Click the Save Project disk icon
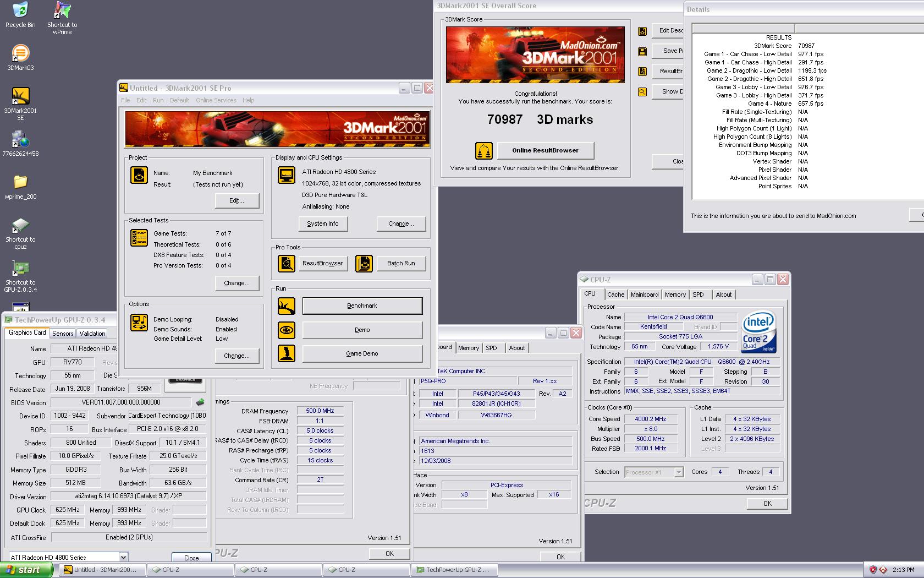This screenshot has width=924, height=578. [642, 51]
